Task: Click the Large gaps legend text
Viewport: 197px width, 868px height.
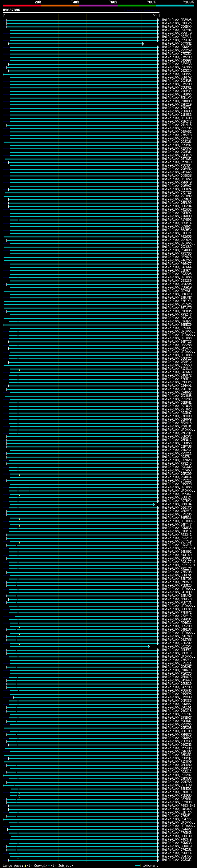Action: 13,866
